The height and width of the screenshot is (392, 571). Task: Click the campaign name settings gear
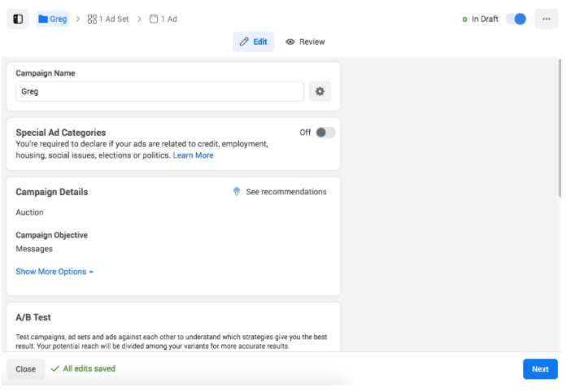pos(320,92)
